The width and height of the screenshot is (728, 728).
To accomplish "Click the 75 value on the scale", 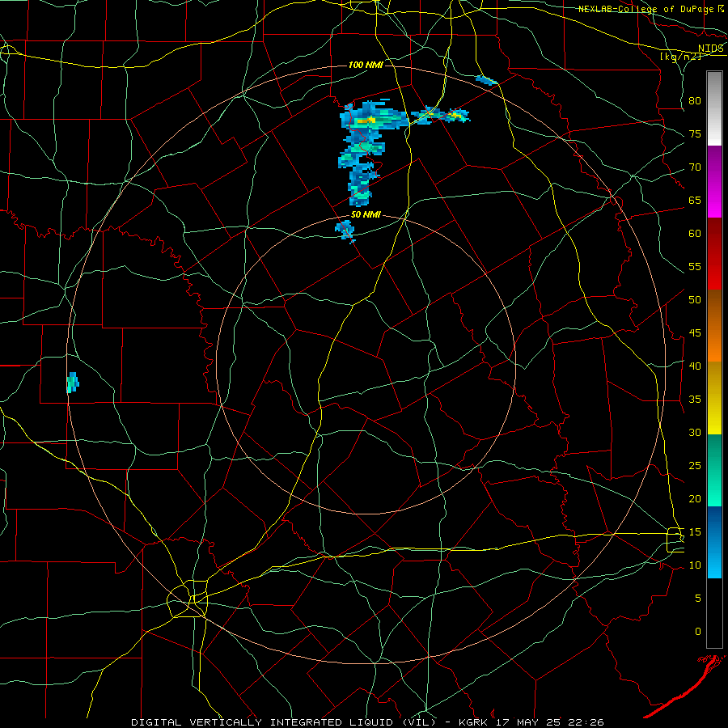I will 695,134.
